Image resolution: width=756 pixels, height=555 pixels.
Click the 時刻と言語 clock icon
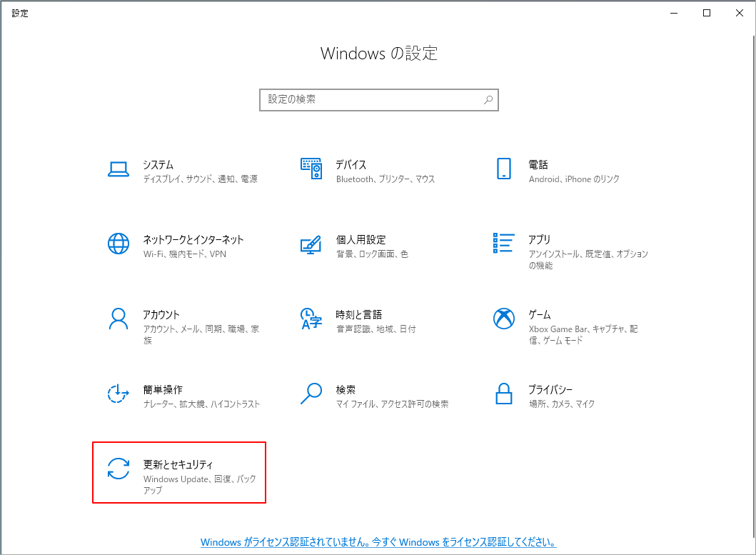[x=311, y=319]
